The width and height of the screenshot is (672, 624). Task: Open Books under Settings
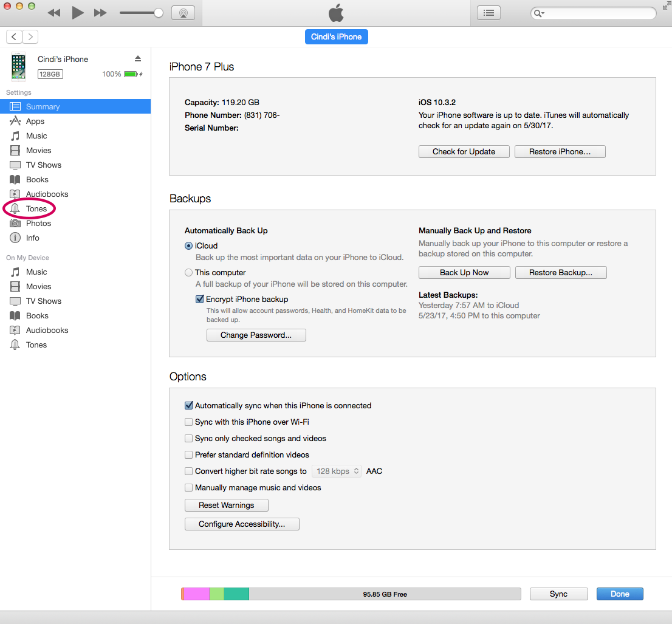coord(75,180)
